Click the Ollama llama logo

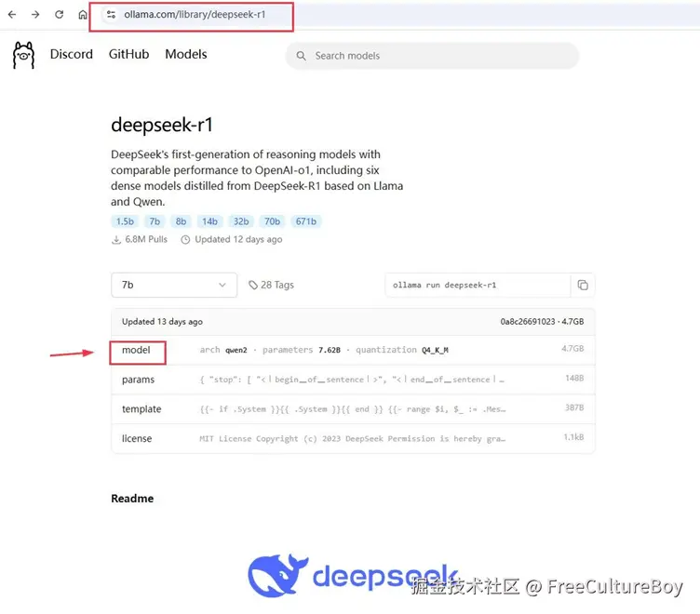[x=23, y=55]
